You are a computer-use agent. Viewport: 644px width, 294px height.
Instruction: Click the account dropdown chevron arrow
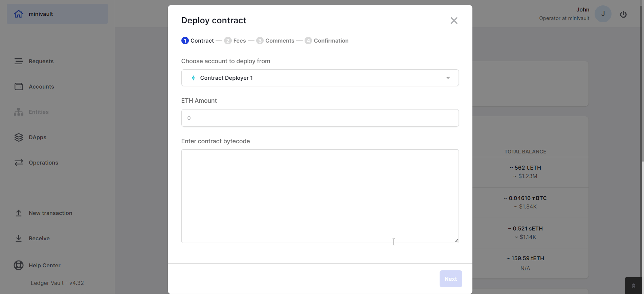point(448,78)
